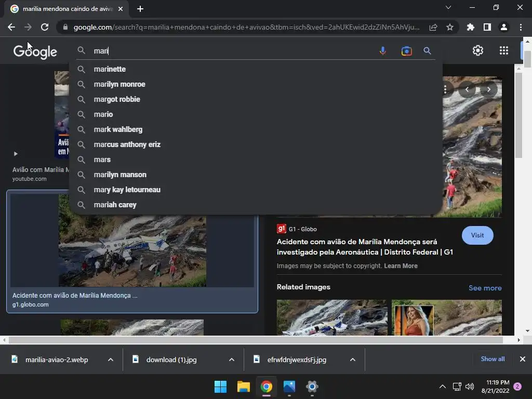The image size is (532, 399).
Task: Select suggestion mars
Action: click(x=256, y=159)
